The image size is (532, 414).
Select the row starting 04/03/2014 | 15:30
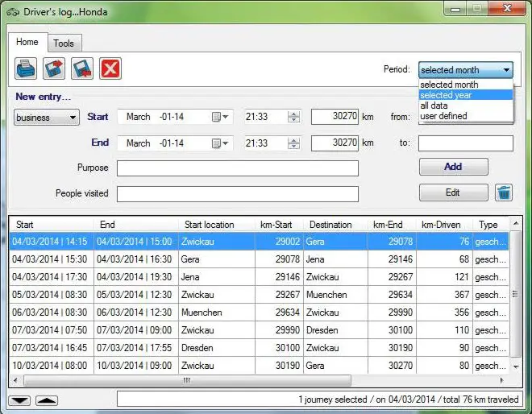260,259
